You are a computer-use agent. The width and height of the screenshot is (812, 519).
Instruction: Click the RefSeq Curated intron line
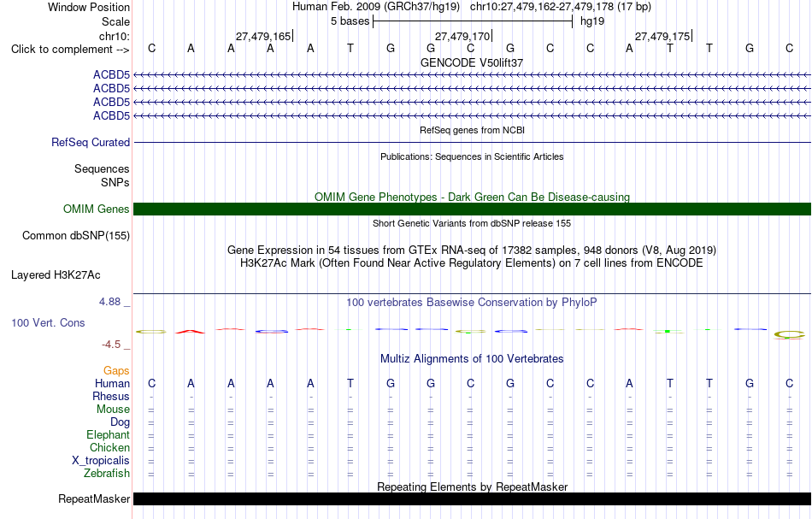click(472, 143)
